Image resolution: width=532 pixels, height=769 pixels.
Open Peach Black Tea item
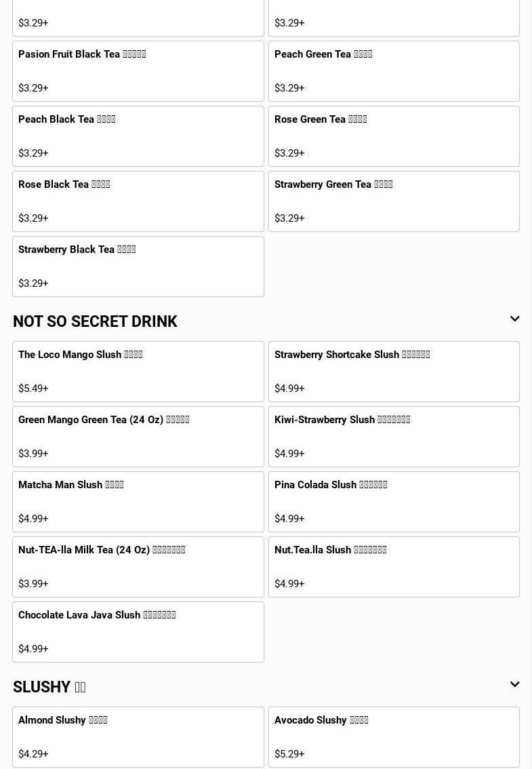tap(138, 136)
